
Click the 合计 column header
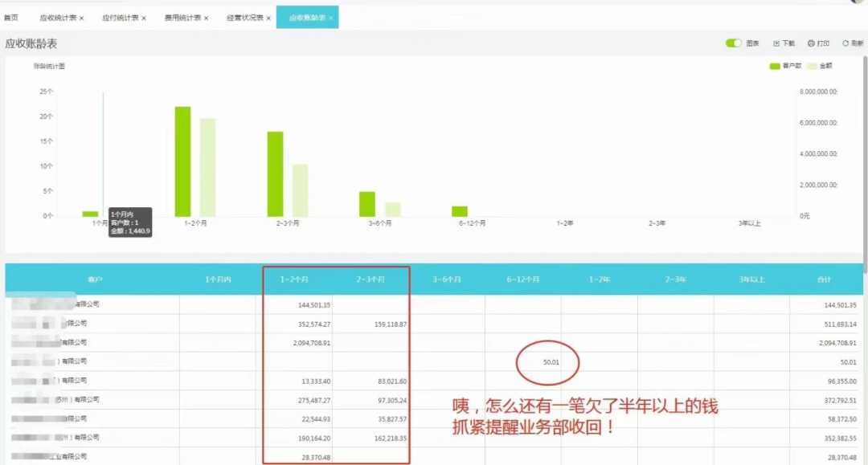[824, 279]
